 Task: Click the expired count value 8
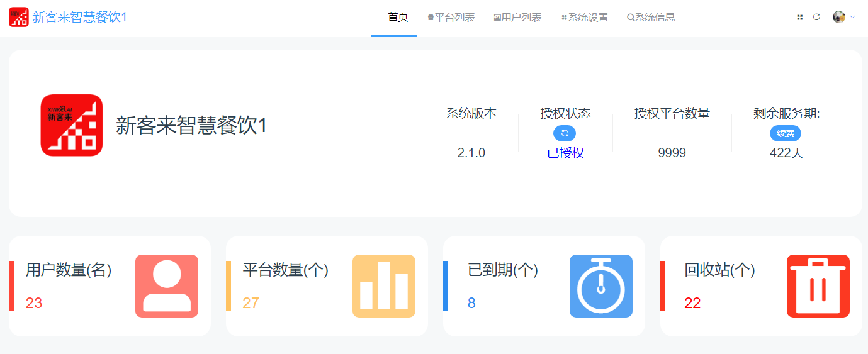click(471, 303)
